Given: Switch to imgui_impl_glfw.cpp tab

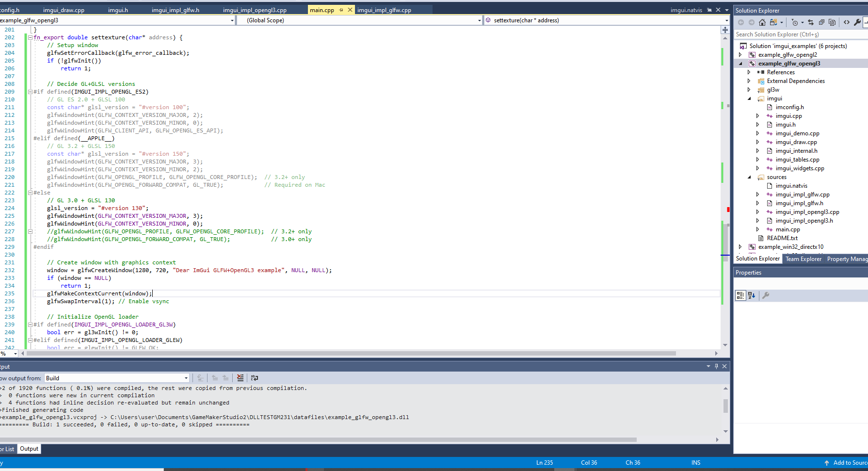Looking at the screenshot, I should (384, 10).
